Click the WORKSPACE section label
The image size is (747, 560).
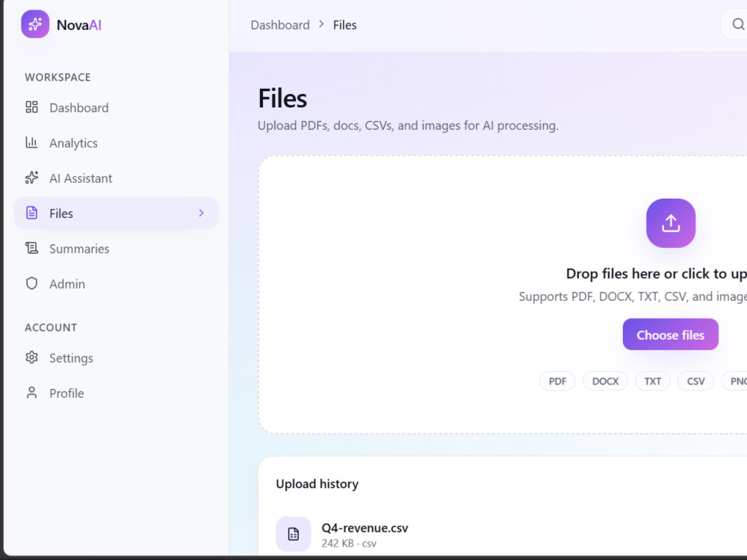point(58,77)
